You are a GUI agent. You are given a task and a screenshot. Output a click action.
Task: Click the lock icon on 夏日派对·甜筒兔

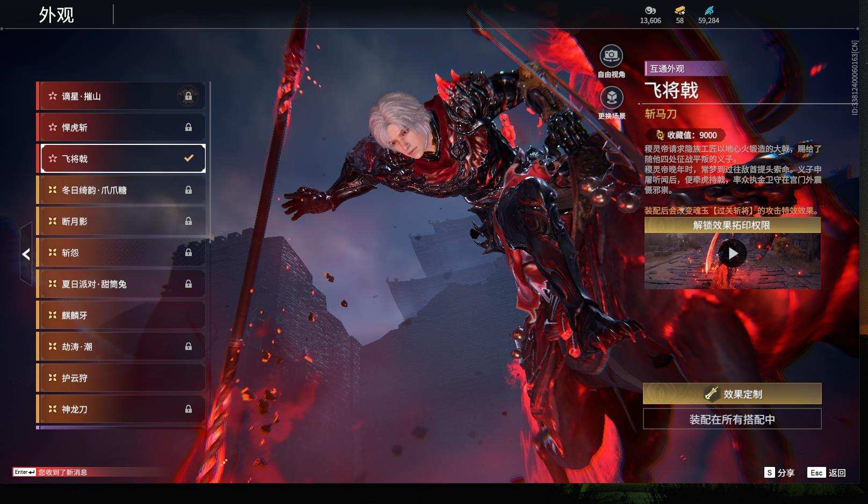pos(189,284)
